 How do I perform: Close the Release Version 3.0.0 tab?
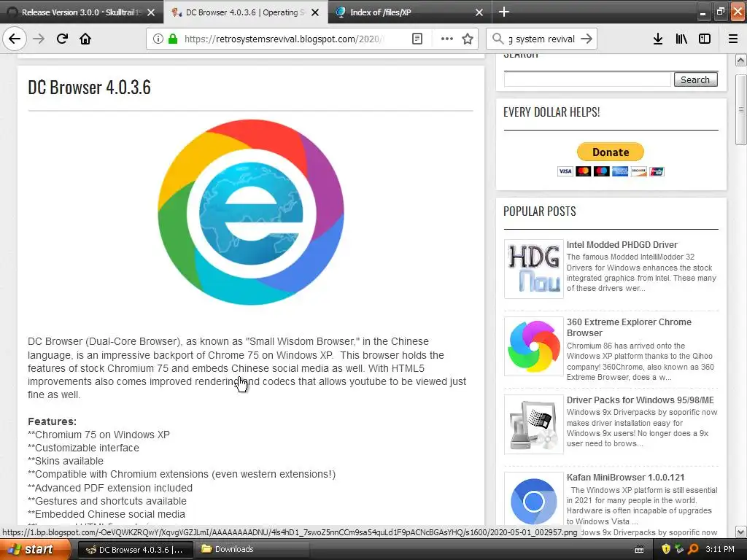pos(151,12)
